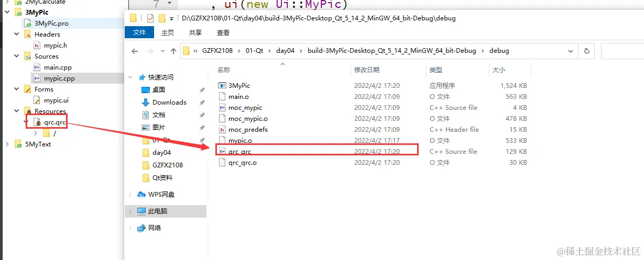Click the Explorer window folder icon in title bar
Image resolution: width=644 pixels, height=260 pixels.
coord(133,18)
